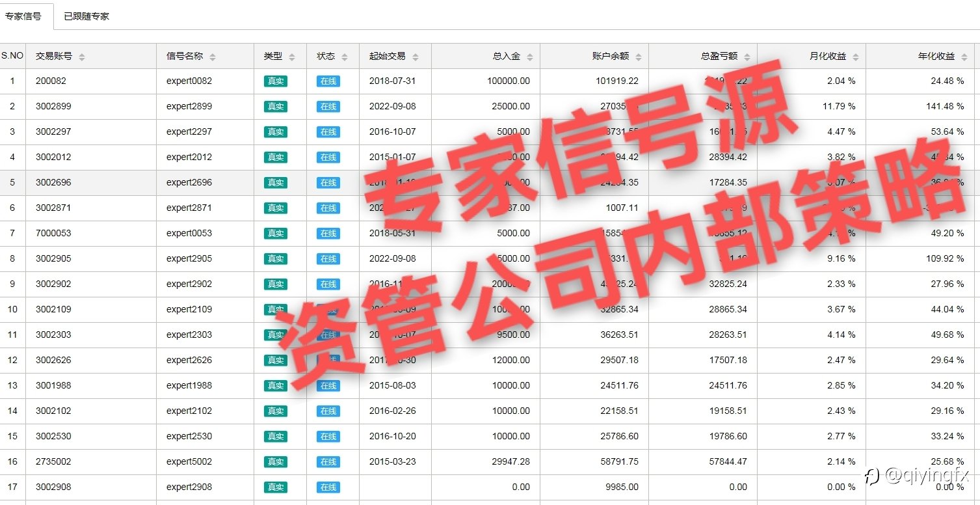
Task: Click account number 200082
Action: point(51,81)
